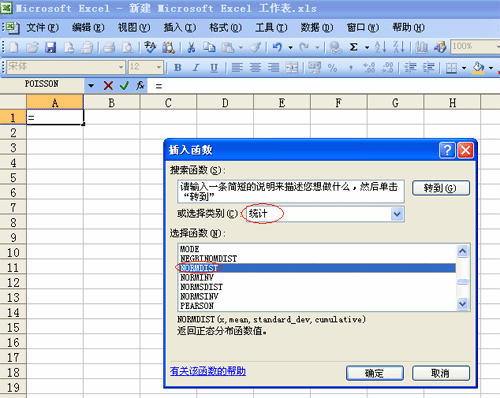Select the Format Painter brush
Screen dimensions: 500x398
[255, 47]
